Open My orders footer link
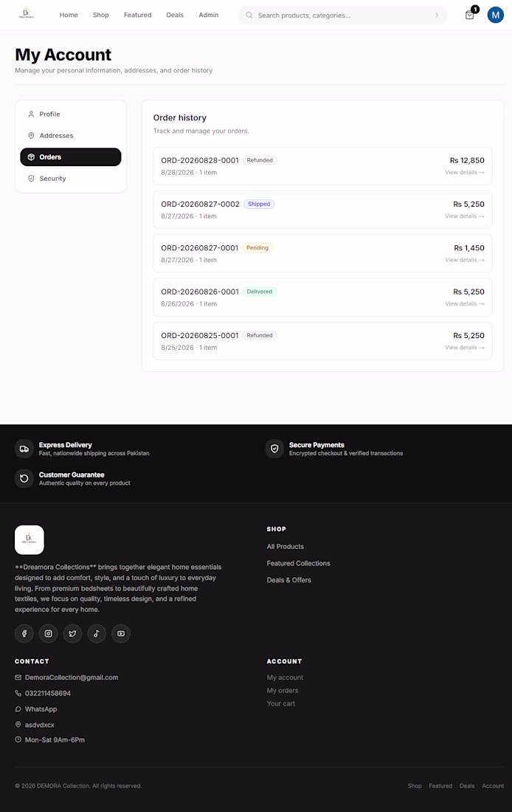 point(282,690)
